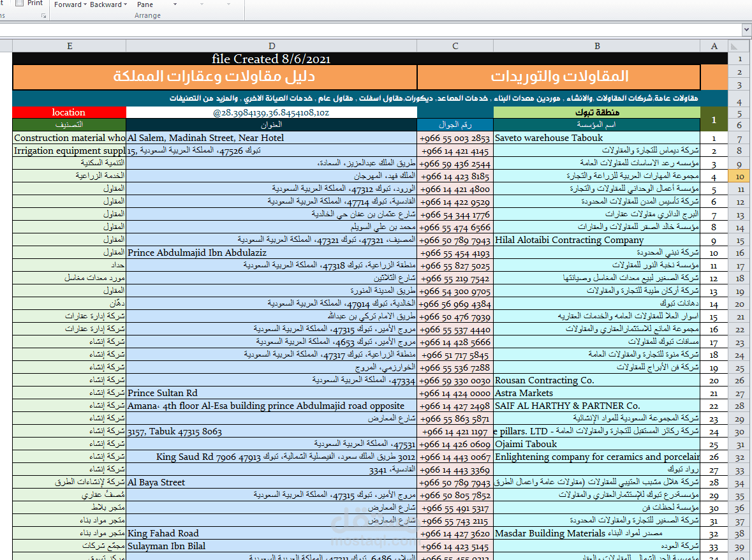Select the 'Masdar Building Materials' cell
The height and width of the screenshot is (560, 752).
point(597,534)
